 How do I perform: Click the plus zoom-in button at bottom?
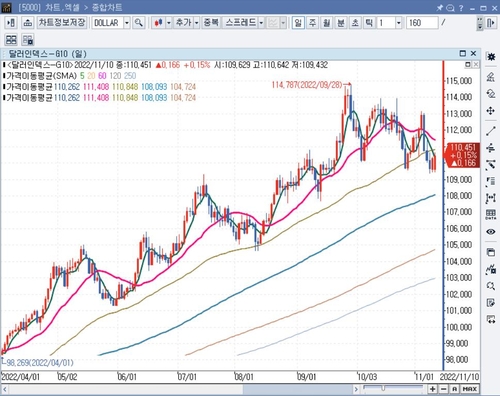tap(432, 389)
